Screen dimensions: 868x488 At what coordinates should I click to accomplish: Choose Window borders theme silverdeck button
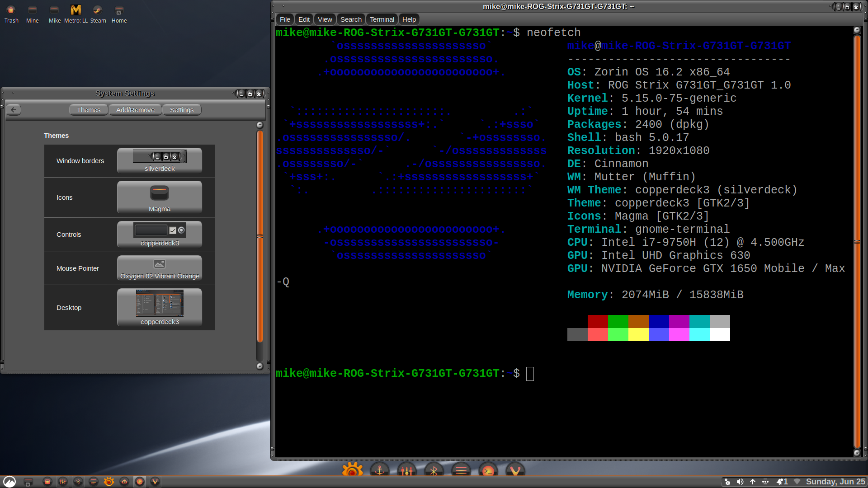coord(160,160)
